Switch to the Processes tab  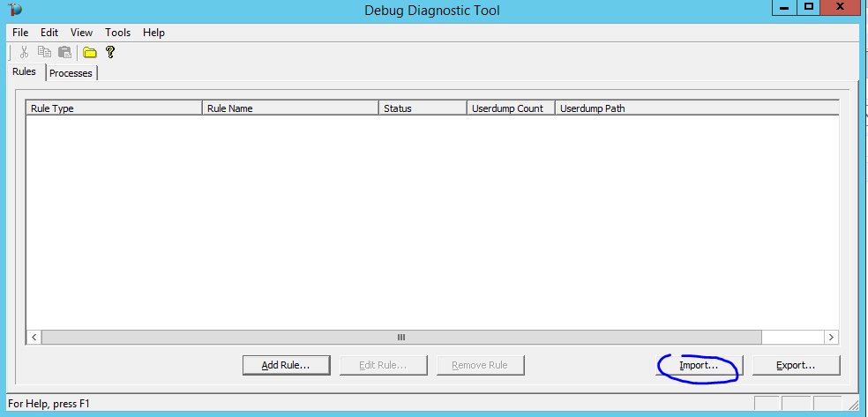[71, 73]
